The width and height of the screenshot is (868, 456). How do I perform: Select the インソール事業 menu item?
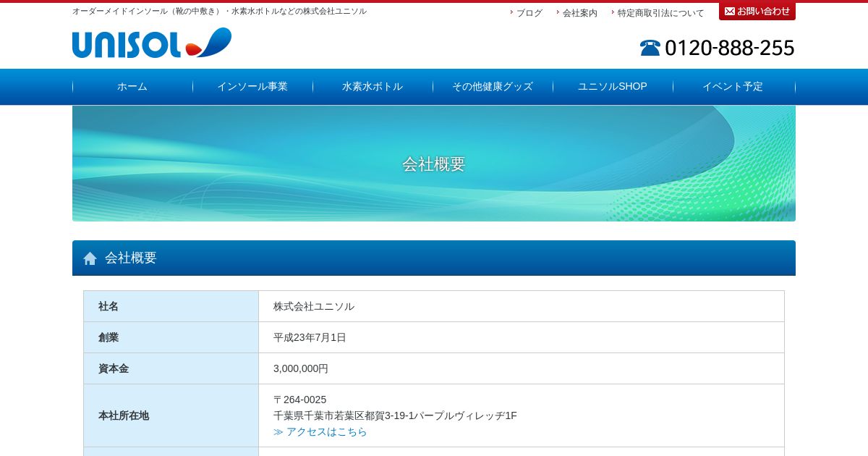tap(252, 87)
